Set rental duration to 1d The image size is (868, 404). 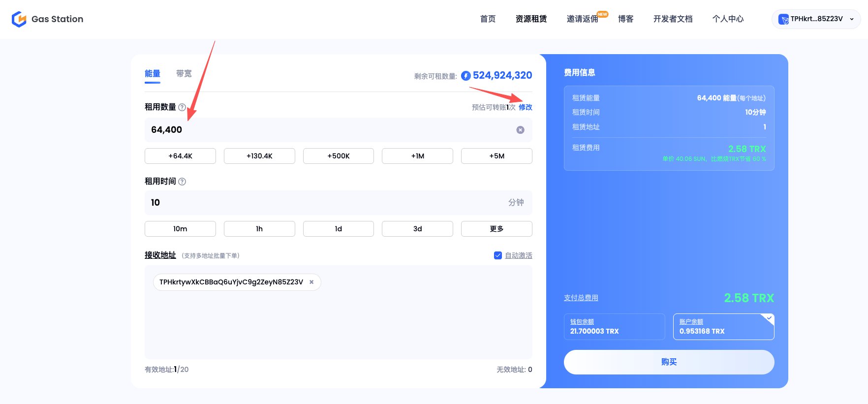(339, 229)
